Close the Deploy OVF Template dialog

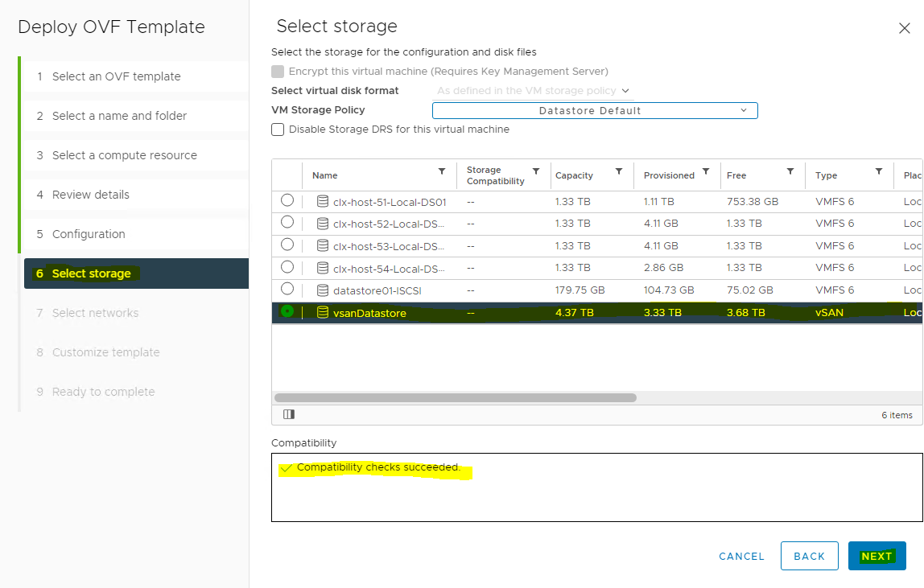pos(905,28)
